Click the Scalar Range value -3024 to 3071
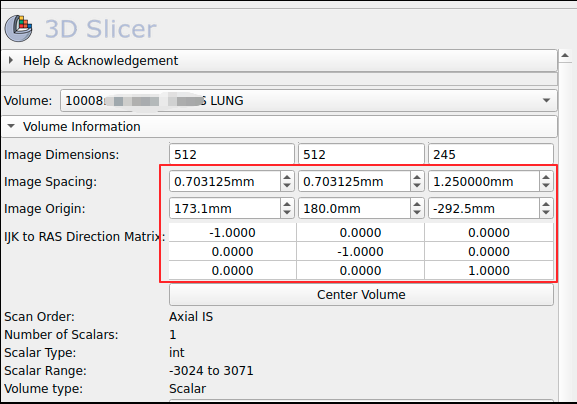577x404 pixels. coord(211,371)
